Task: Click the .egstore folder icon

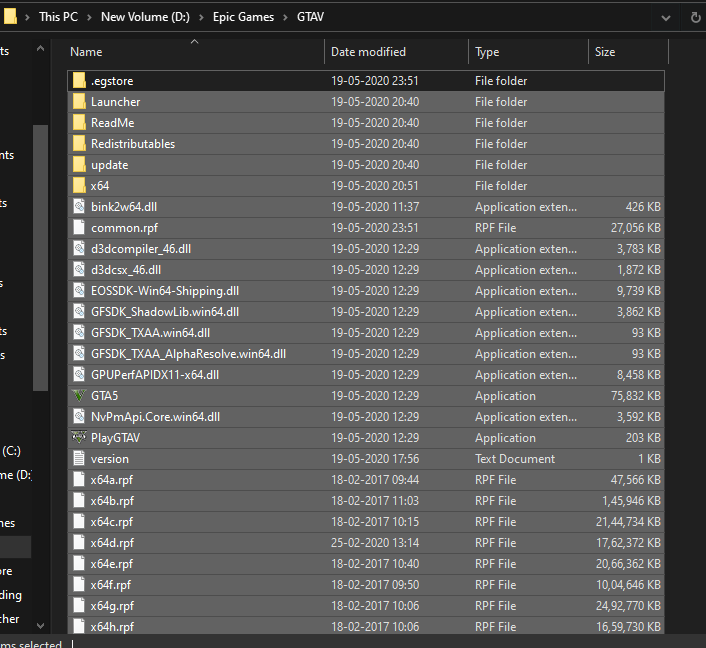Action: [x=79, y=81]
